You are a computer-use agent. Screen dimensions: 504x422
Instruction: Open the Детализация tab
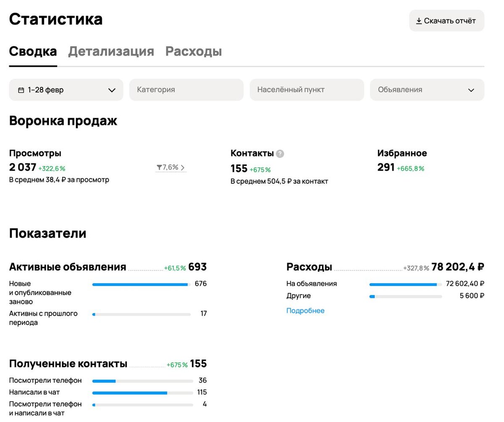(111, 51)
